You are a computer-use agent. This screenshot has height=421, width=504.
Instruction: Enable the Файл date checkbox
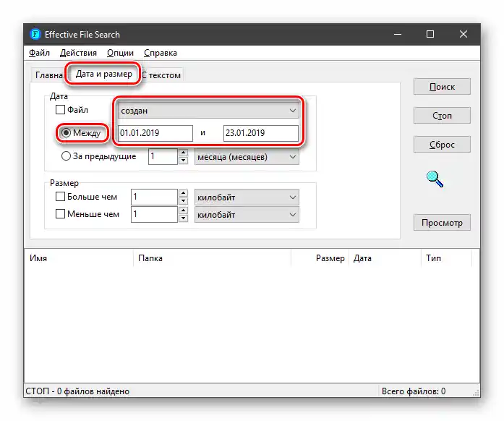tap(60, 110)
